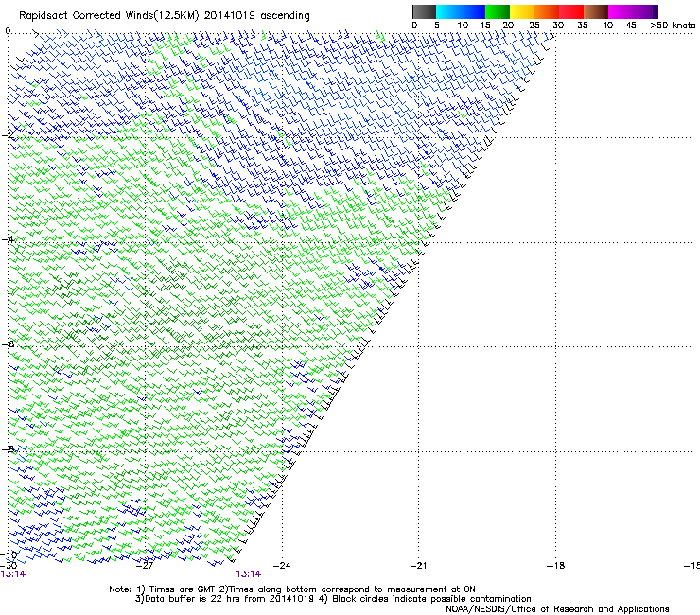Click 'Times along bottom correspond' note text
Screen dimensions: 700x615
tap(297, 589)
